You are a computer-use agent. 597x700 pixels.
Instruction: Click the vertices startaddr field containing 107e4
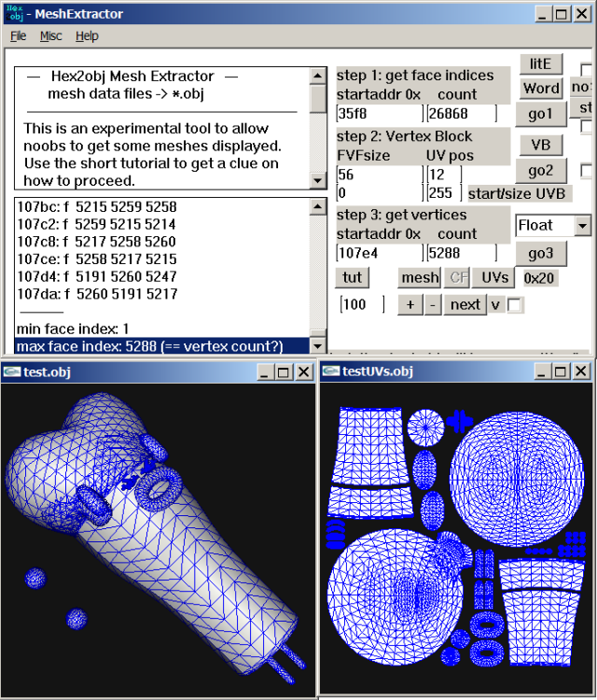(380, 253)
